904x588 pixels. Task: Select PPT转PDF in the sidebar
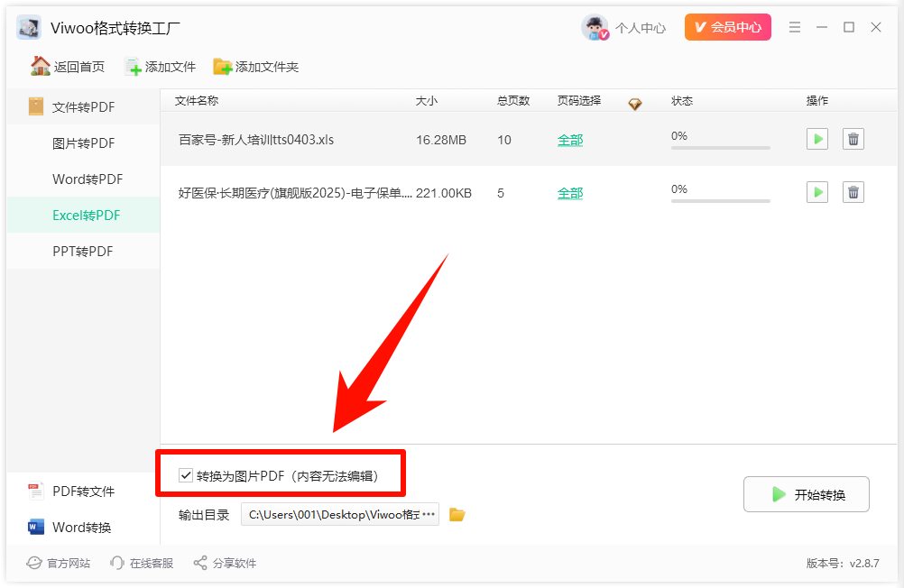tap(82, 252)
